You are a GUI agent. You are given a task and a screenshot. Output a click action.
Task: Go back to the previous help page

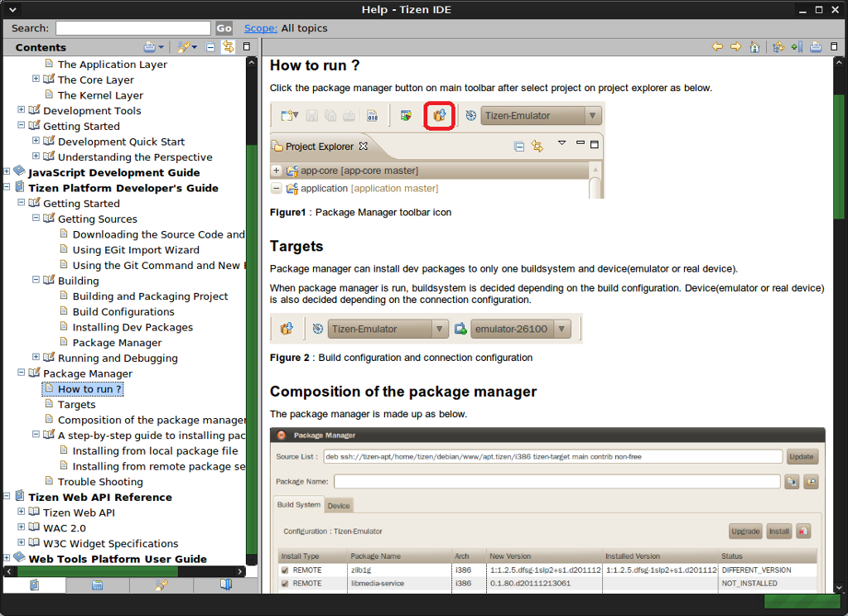(717, 47)
